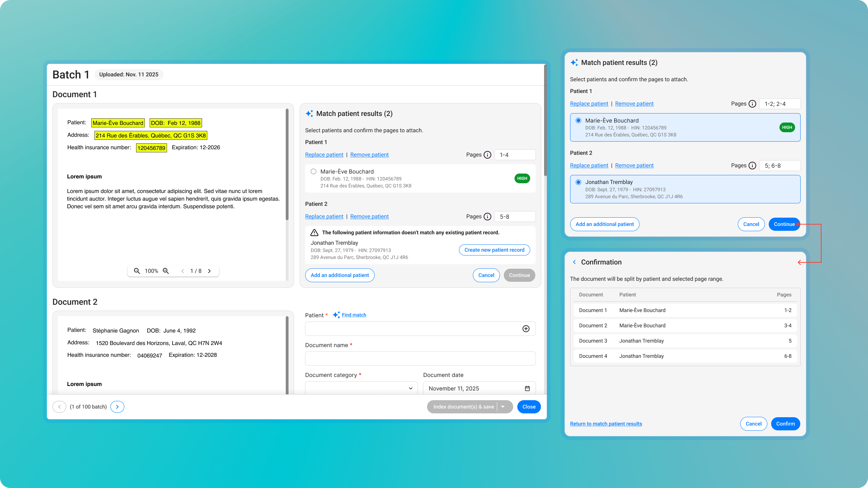The image size is (868, 488).
Task: Open the Document date calendar picker
Action: click(x=527, y=388)
